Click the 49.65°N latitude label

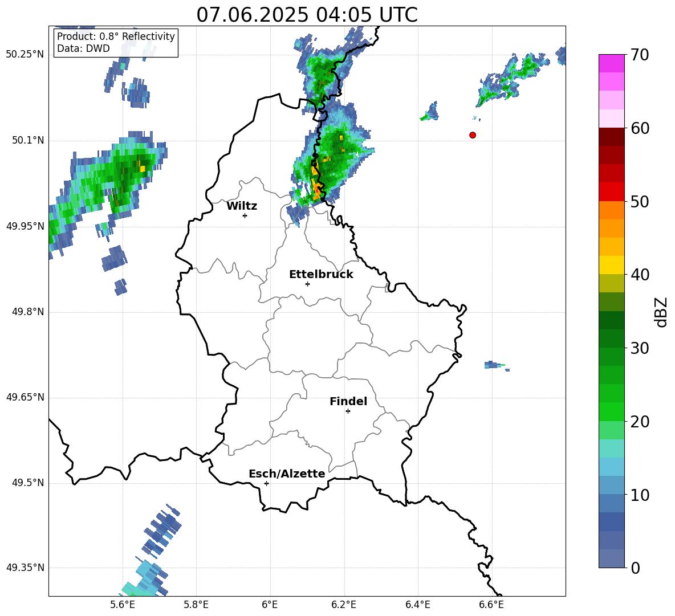tap(25, 397)
